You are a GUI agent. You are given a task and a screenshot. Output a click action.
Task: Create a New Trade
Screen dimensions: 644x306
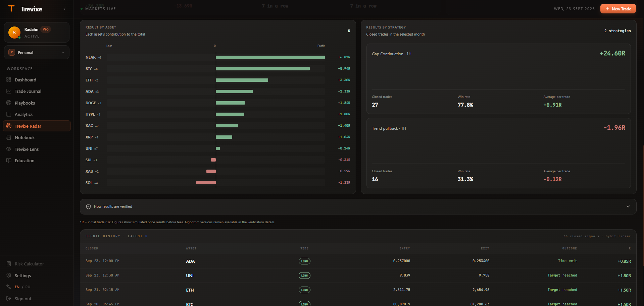coord(618,9)
